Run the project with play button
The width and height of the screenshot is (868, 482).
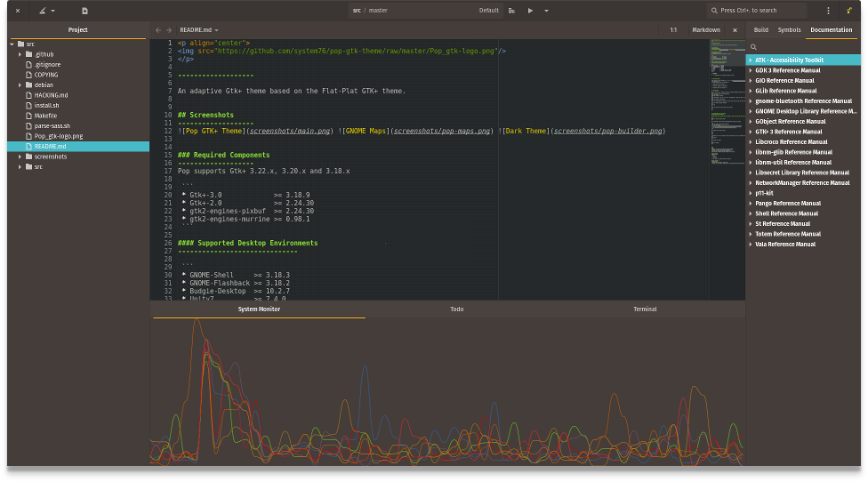pyautogui.click(x=530, y=11)
